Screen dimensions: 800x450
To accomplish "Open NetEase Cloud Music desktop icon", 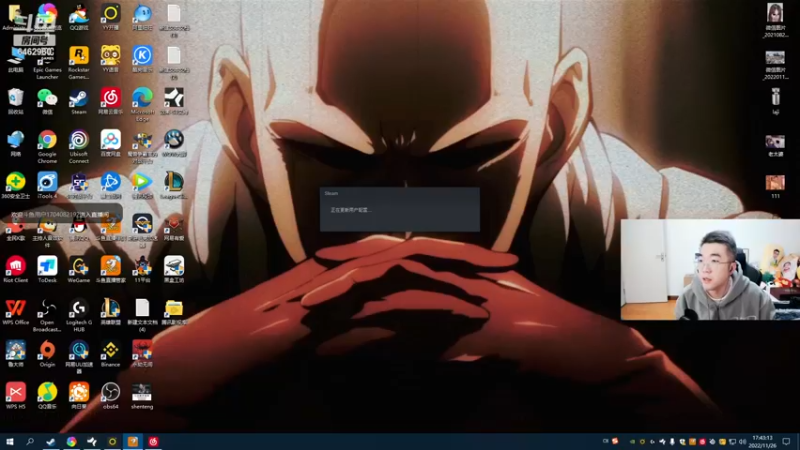I will click(x=110, y=101).
